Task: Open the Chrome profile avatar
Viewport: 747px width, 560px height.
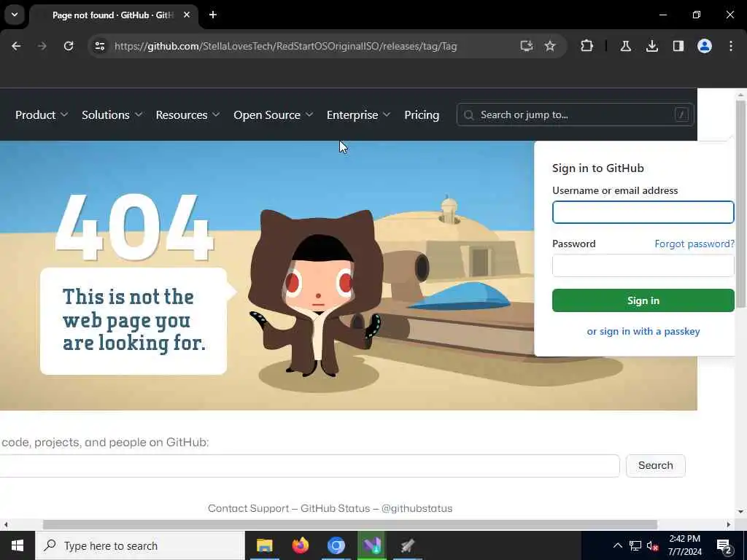Action: coord(705,46)
